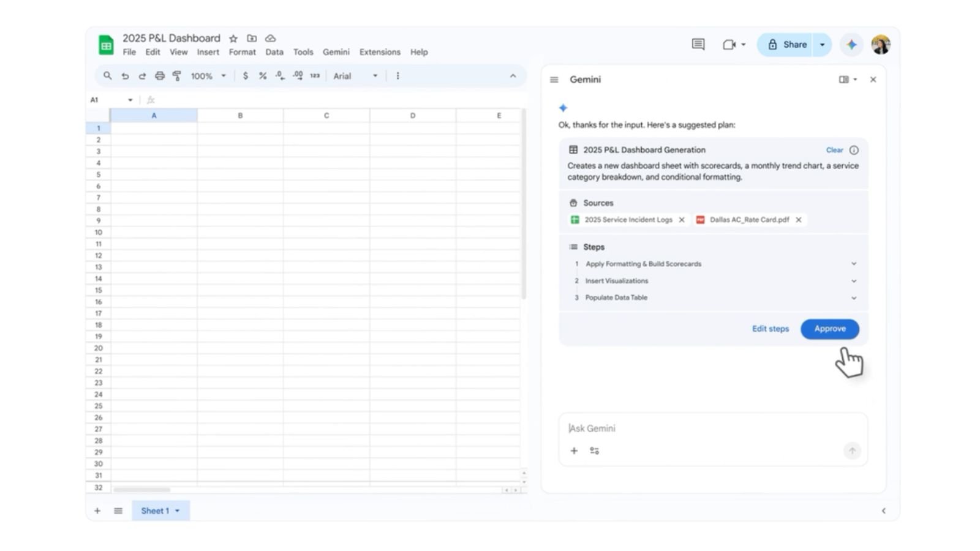Open the search menus magnifier icon

pyautogui.click(x=108, y=76)
